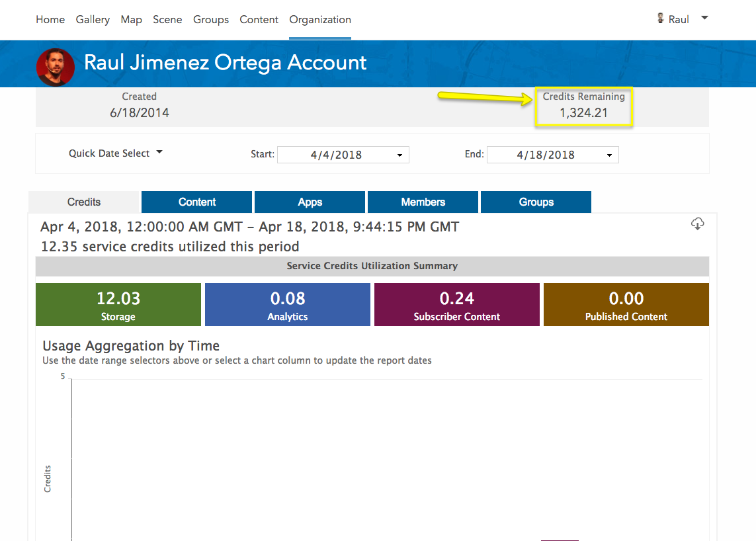Click the blue Analytics credits tile
Image resolution: width=756 pixels, height=541 pixels.
pyautogui.click(x=288, y=305)
